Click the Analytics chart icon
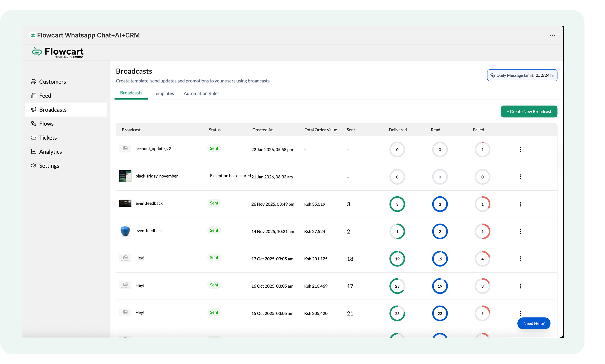The width and height of the screenshot is (605, 364). 34,152
